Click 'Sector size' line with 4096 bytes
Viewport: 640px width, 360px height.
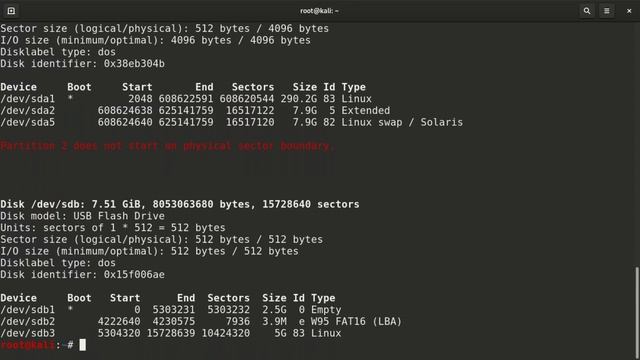pyautogui.click(x=164, y=29)
